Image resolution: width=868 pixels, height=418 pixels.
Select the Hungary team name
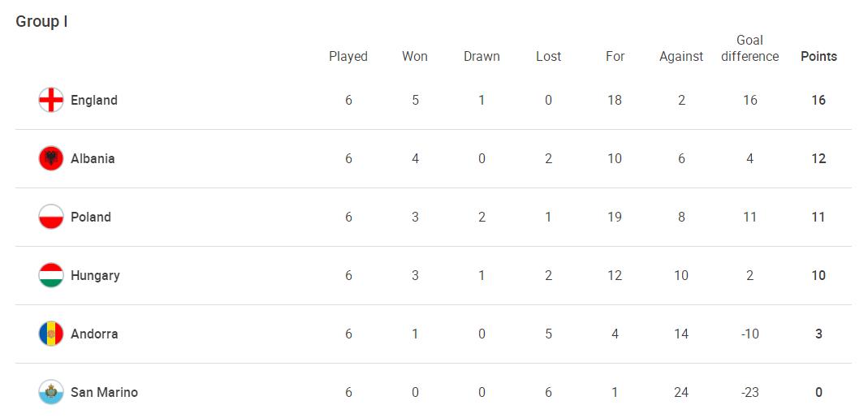coord(95,275)
